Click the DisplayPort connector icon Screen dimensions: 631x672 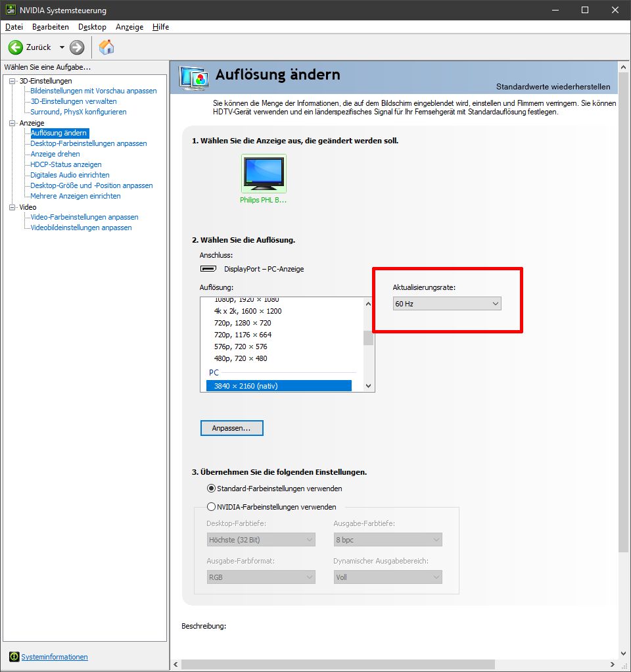[x=208, y=269]
